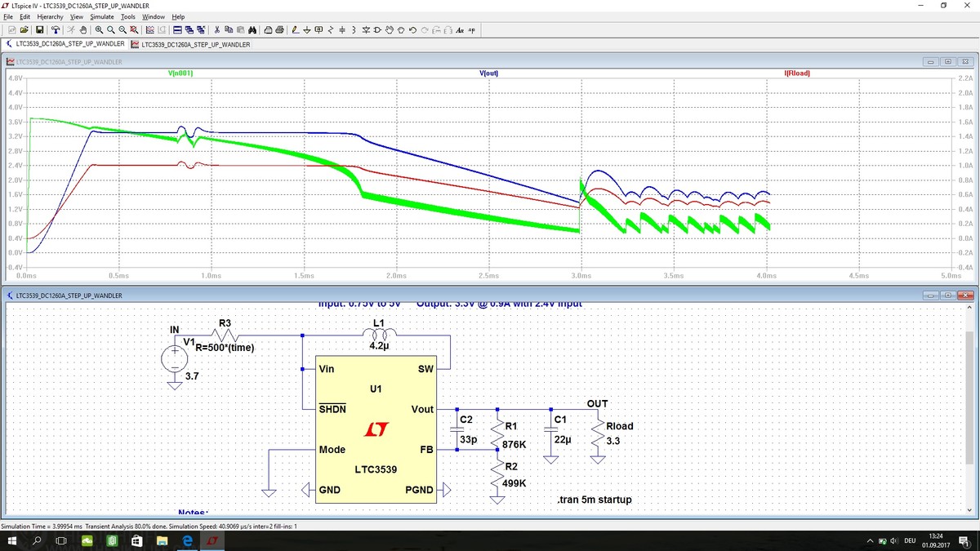Screen dimensions: 980x551
Task: Select the Move hand tool
Action: [x=389, y=30]
